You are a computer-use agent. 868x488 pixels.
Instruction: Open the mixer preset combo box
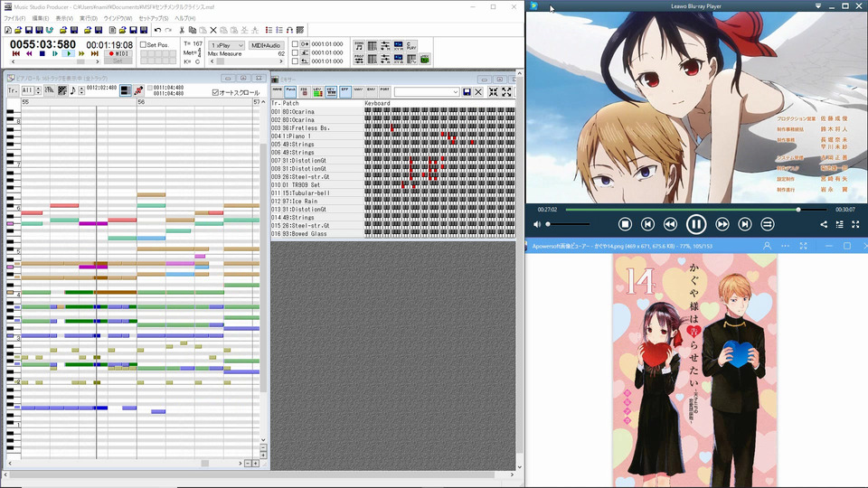(426, 92)
